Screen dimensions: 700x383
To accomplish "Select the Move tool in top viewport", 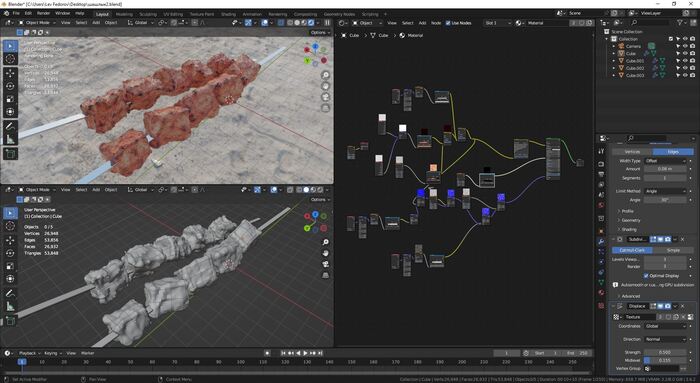I will 10,73.
